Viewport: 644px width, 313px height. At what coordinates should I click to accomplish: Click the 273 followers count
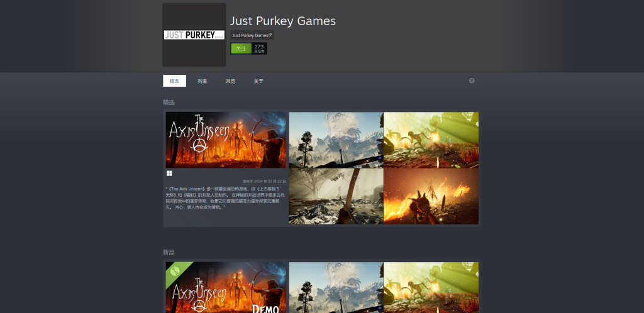click(258, 48)
